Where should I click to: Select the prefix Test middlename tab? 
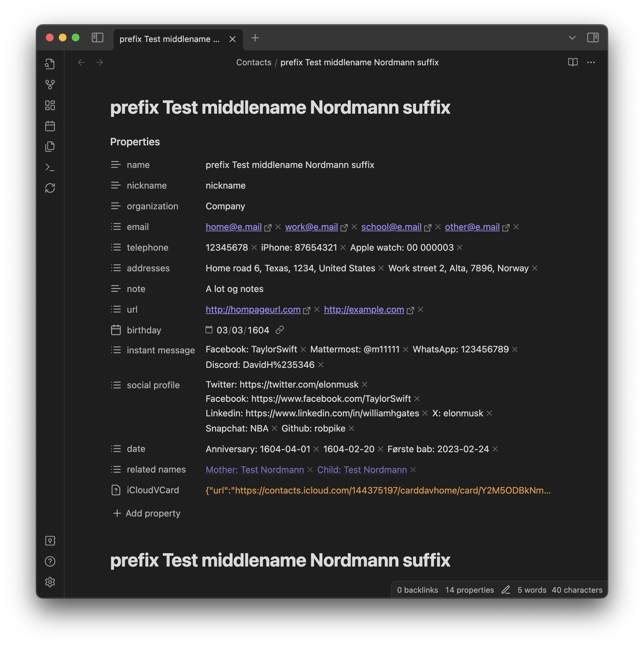pyautogui.click(x=169, y=39)
